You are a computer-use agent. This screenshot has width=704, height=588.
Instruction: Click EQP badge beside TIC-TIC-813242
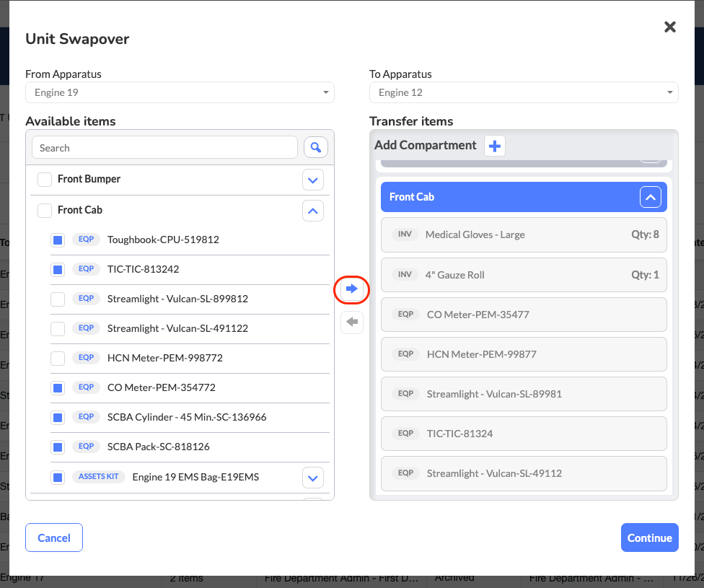86,269
